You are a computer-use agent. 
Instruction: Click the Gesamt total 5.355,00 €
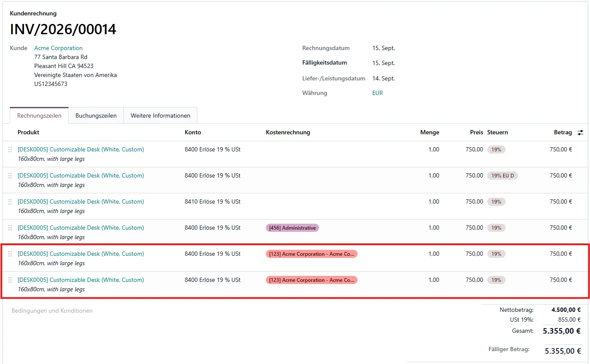(562, 331)
